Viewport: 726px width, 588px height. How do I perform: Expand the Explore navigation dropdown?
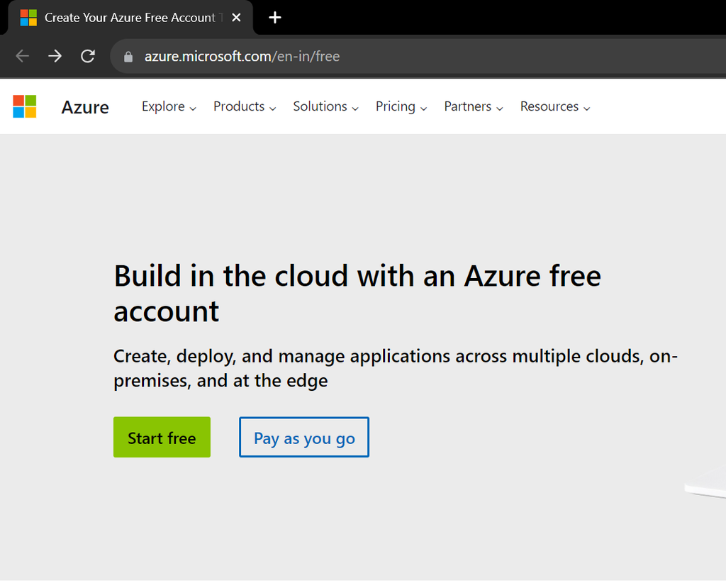[x=168, y=106]
